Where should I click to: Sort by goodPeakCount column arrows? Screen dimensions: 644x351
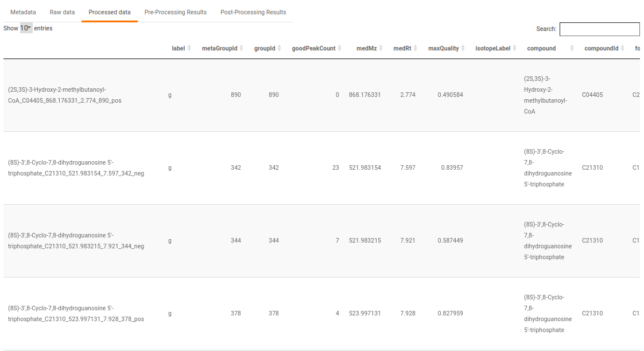click(340, 48)
